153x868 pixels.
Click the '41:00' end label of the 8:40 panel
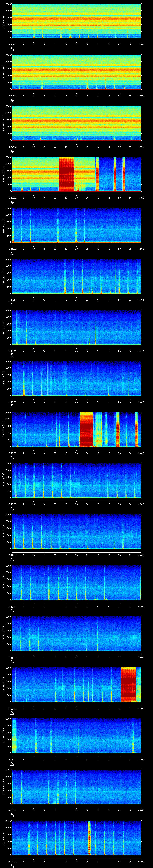point(141,198)
